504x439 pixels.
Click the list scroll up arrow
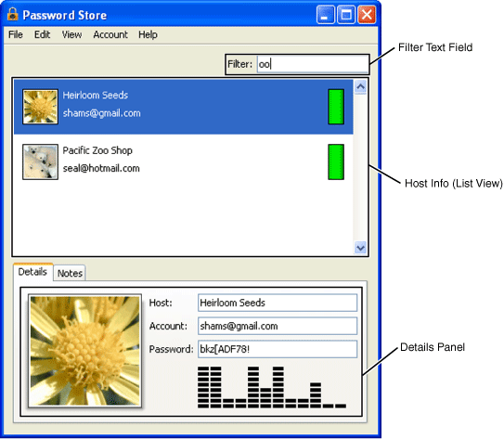[361, 86]
